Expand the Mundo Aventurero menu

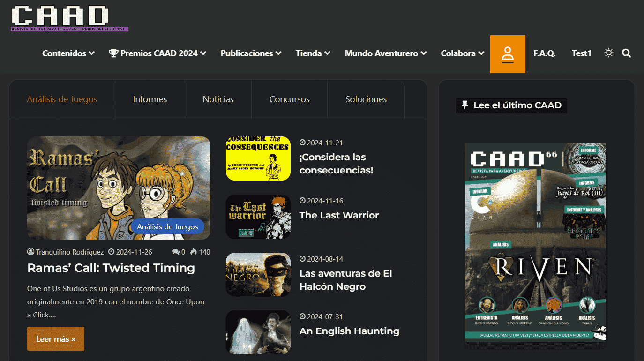coord(385,53)
